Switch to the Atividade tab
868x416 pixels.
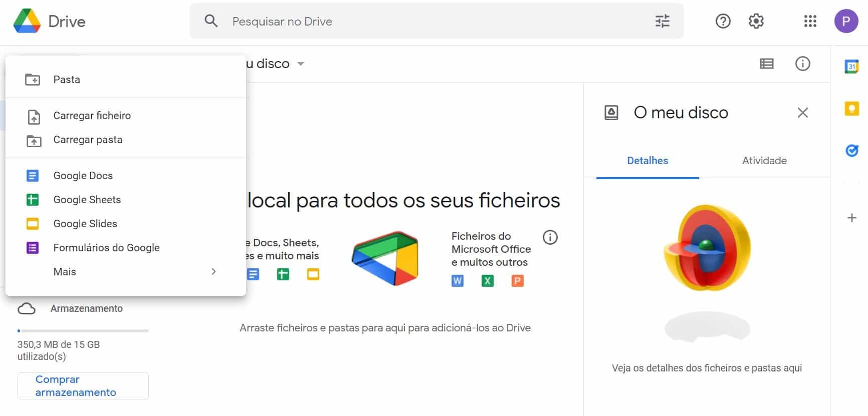point(764,161)
